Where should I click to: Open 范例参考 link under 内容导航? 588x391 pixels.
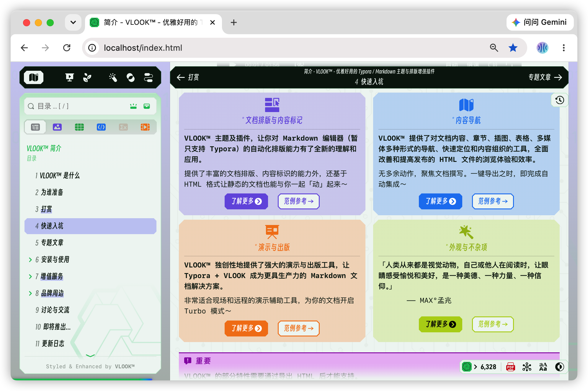click(x=493, y=201)
